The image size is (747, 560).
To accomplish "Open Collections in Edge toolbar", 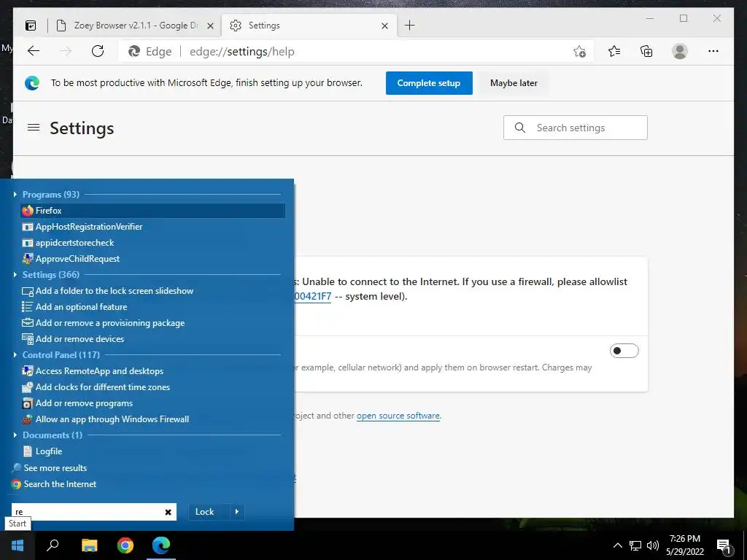I will pyautogui.click(x=646, y=51).
